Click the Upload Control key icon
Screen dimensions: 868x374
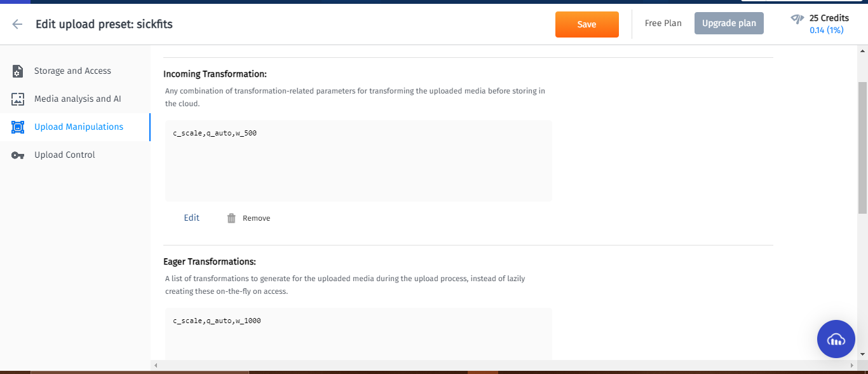coord(18,155)
